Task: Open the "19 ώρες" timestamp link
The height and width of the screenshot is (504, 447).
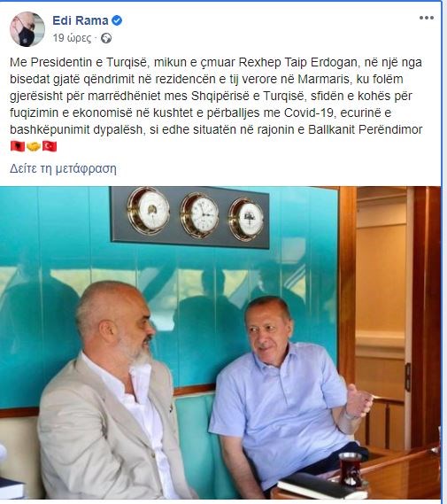Action: pos(72,38)
